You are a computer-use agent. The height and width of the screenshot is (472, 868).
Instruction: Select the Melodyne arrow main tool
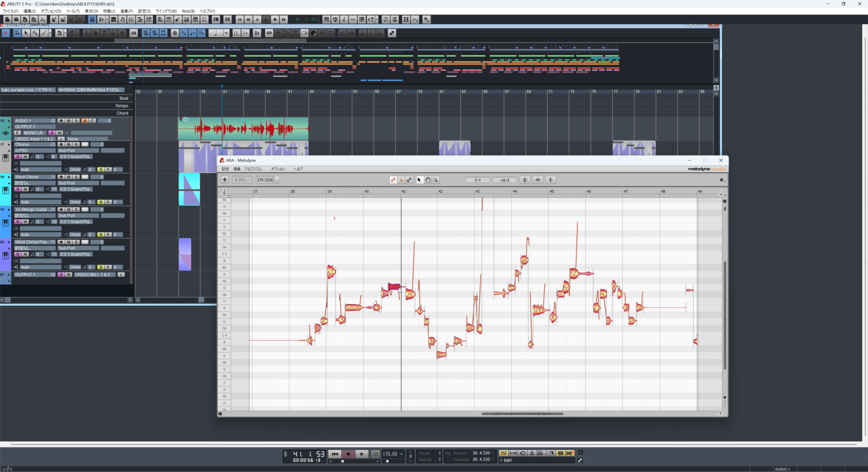tap(419, 180)
